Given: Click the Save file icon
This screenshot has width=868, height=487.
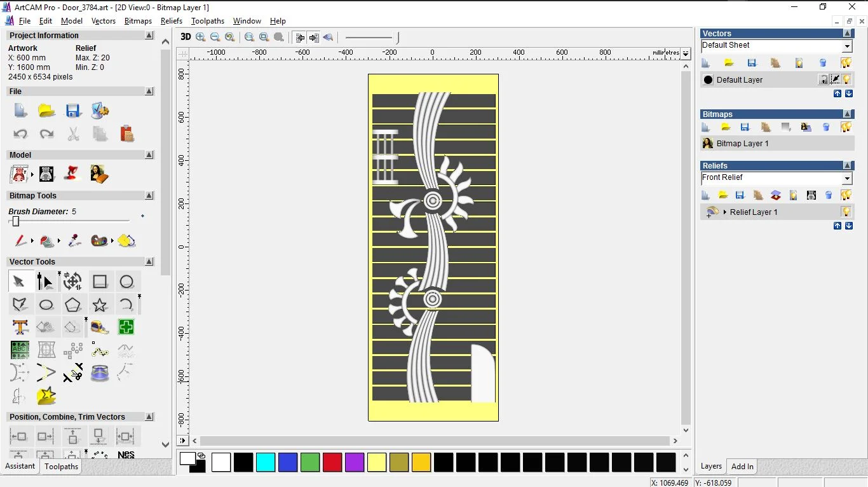Looking at the screenshot, I should click(x=73, y=111).
